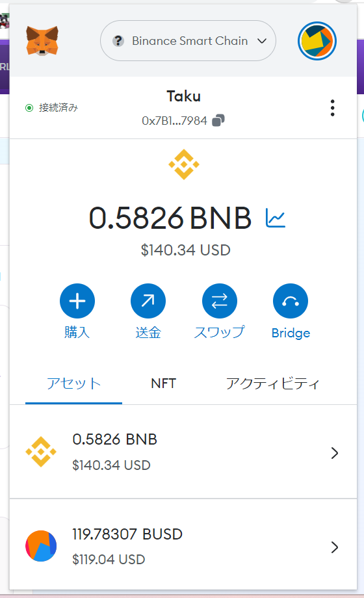This screenshot has height=598, width=364.
Task: Click the question mark network icon
Action: pyautogui.click(x=118, y=41)
